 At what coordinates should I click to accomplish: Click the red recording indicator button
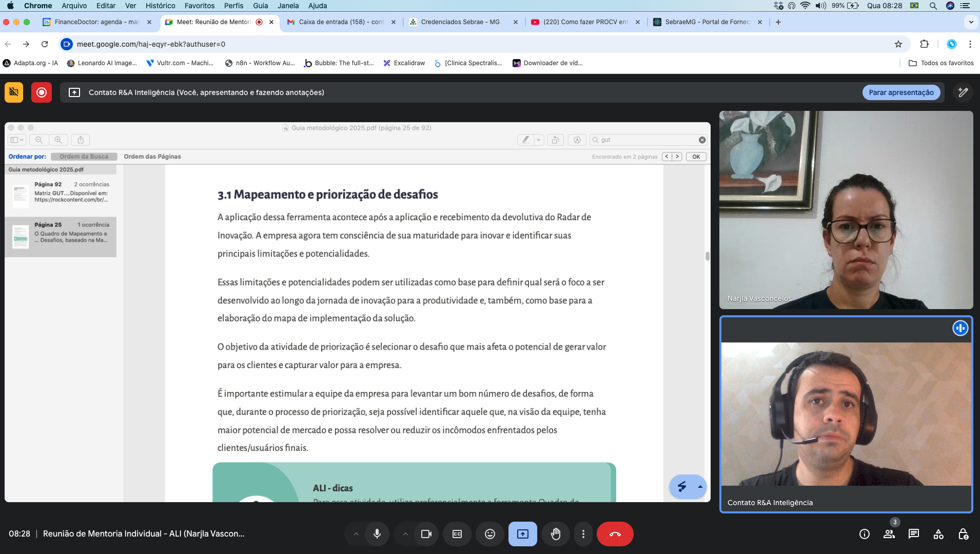[x=42, y=92]
